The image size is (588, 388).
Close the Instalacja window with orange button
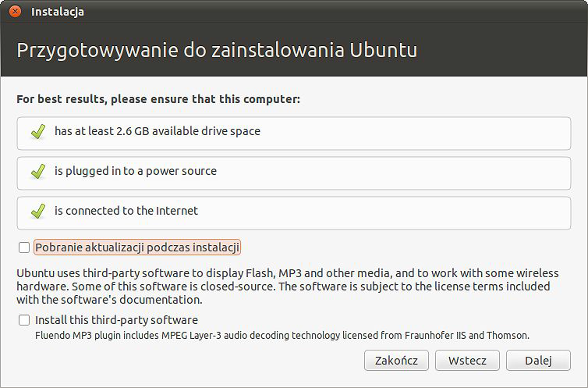click(x=15, y=11)
